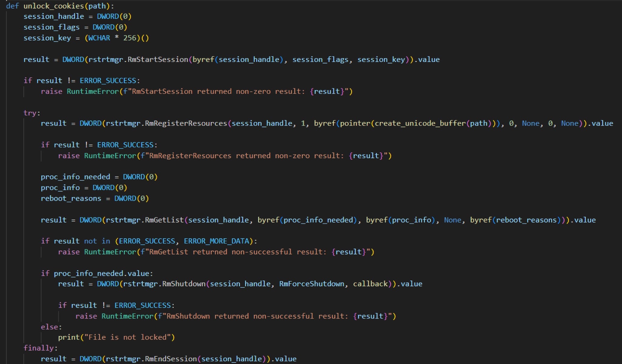Viewport: 622px width, 364px height.
Task: Click the ERROR_MORE_DATA constant
Action: click(216, 241)
